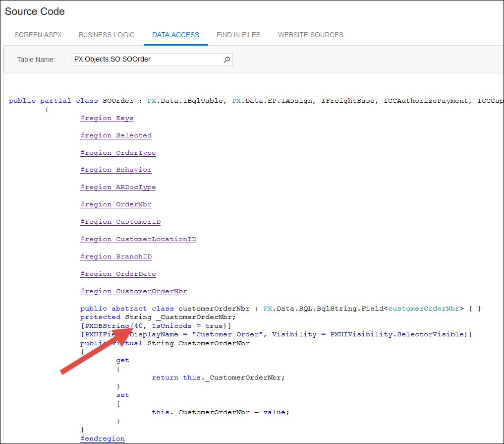Viewport: 504px width, 444px height.
Task: Expand the #region CustomerID section
Action: [120, 222]
